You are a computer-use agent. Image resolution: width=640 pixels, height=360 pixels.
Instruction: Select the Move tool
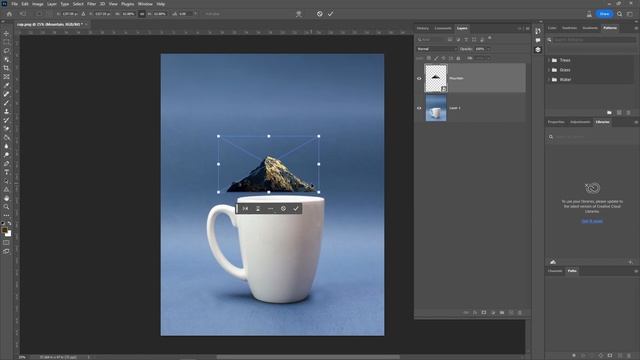6,33
